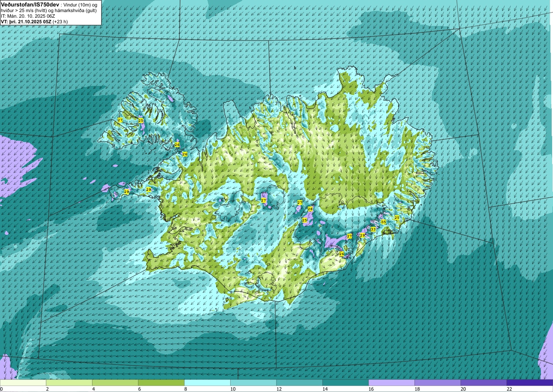Click the 8–10 m/s light cyan swatch
The height and width of the screenshot is (392, 553).
tap(207, 383)
